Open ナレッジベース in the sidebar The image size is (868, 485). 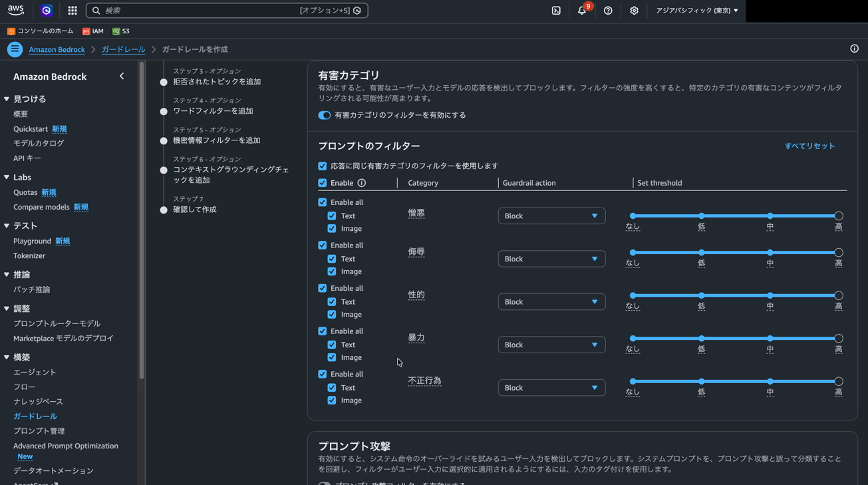click(x=38, y=402)
